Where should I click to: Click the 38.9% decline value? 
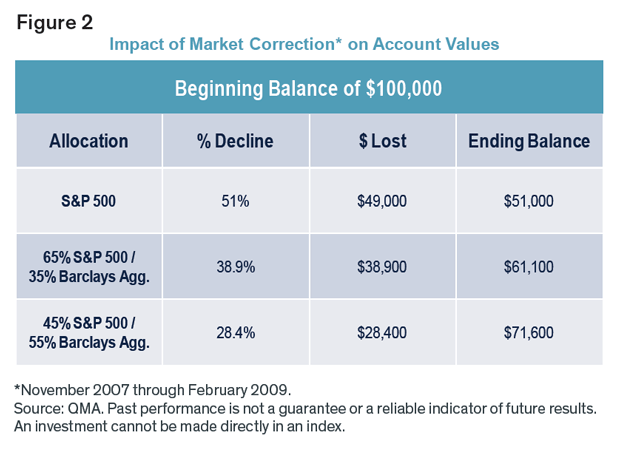(x=236, y=267)
